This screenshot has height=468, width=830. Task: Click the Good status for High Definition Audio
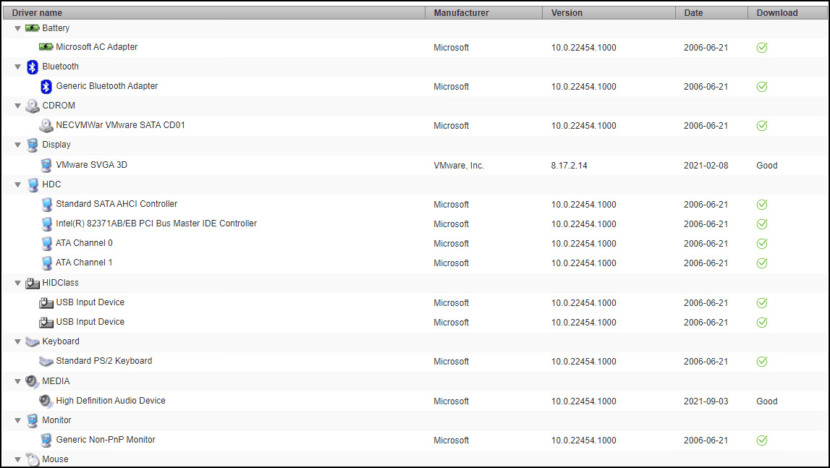pyautogui.click(x=767, y=401)
